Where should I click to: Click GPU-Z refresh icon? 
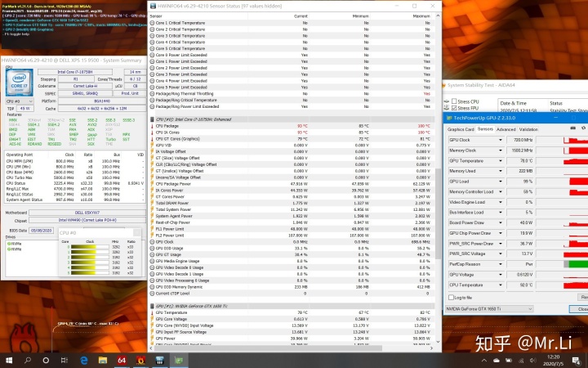[x=583, y=128]
